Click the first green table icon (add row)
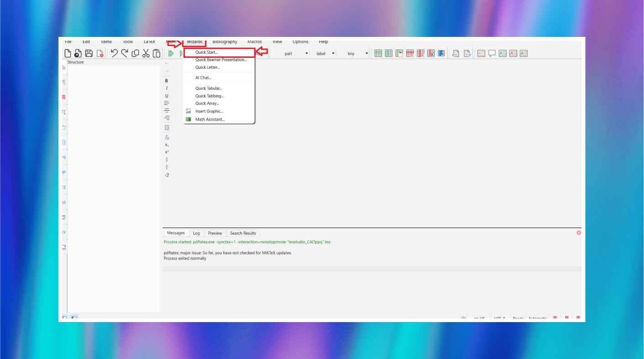Screen dimensions: 644x359 point(378,53)
